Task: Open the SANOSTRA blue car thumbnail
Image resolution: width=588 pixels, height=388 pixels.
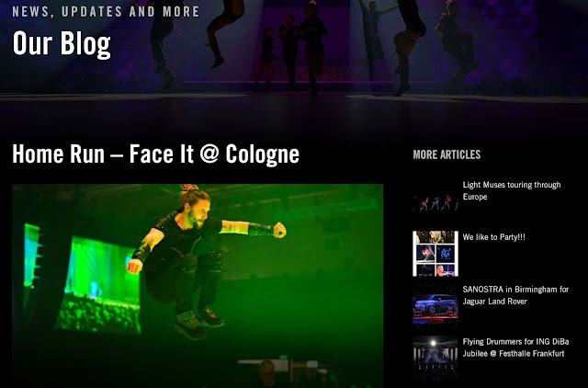Action: (x=435, y=306)
